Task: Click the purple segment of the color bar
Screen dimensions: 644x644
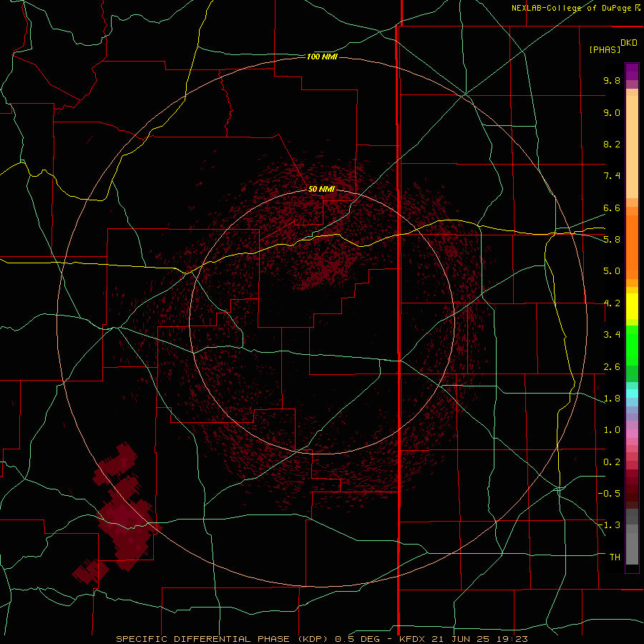Action: click(x=632, y=72)
